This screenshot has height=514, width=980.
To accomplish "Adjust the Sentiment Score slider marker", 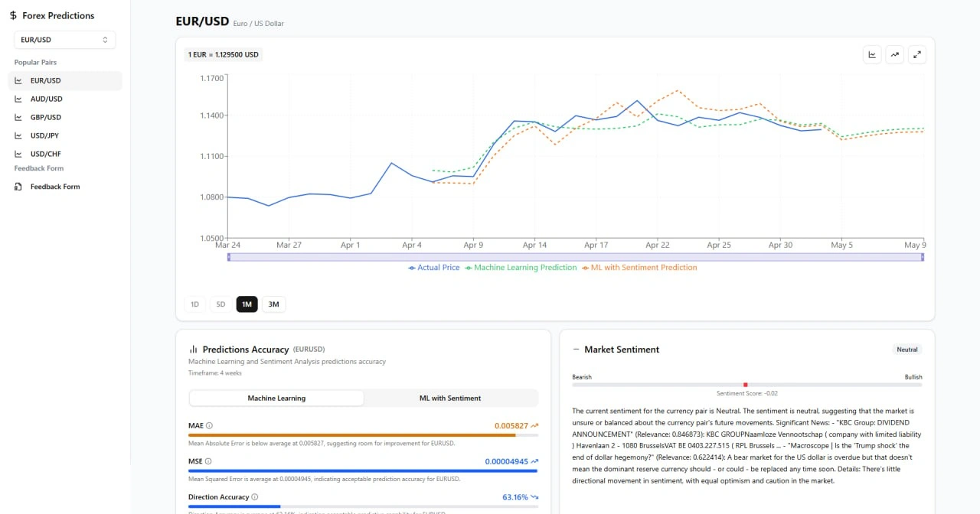I will coord(745,385).
